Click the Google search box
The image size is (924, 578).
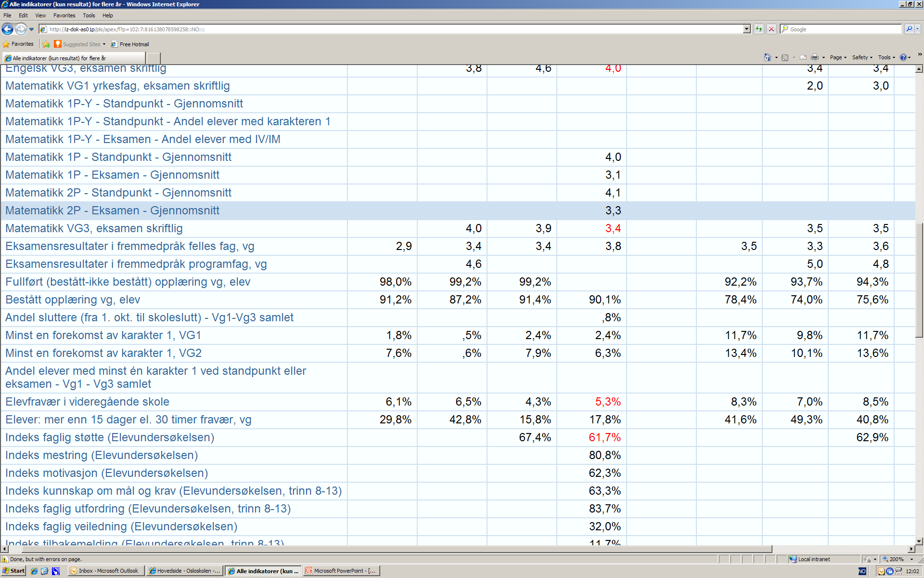[x=841, y=29]
